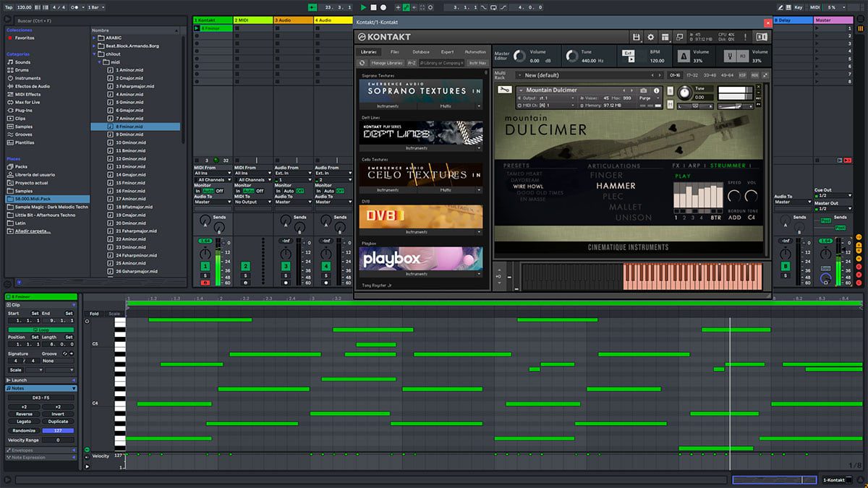Click the transport record button
The image size is (868, 488).
coord(383,7)
